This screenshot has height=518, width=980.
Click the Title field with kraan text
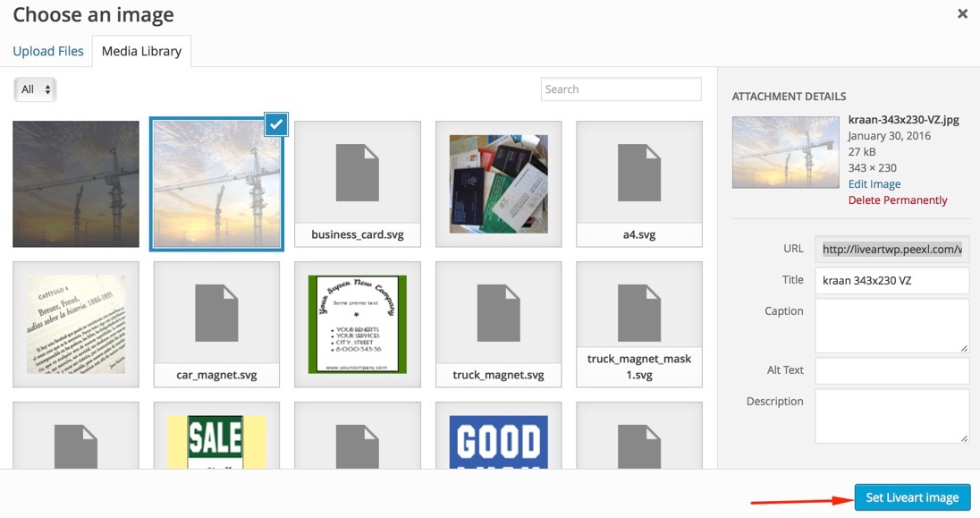tap(891, 280)
